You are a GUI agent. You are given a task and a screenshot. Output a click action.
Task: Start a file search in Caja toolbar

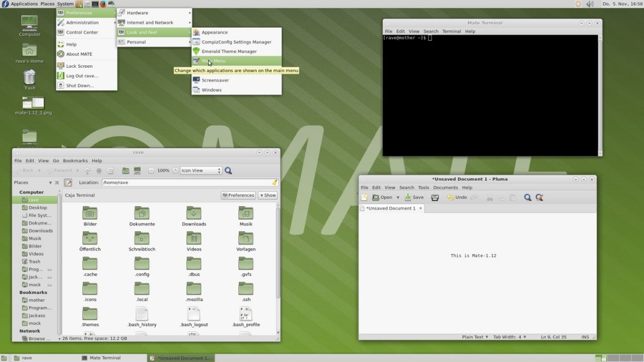(228, 170)
